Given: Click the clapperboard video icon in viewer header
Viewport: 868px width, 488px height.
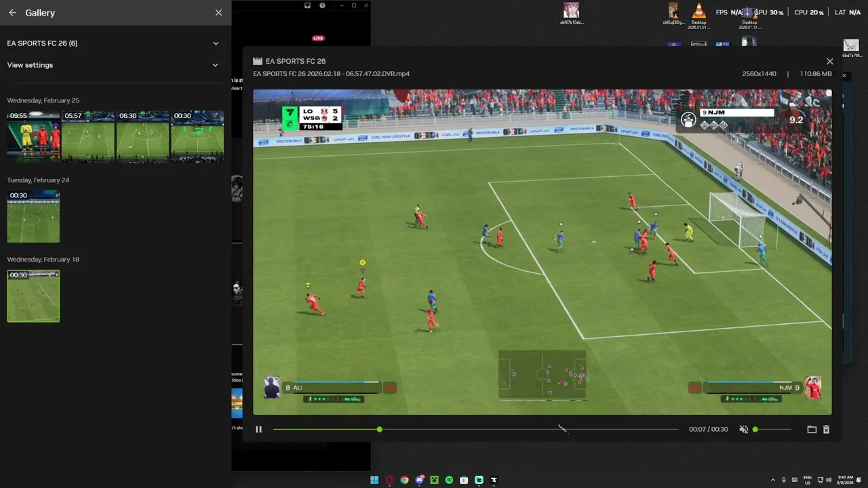Looking at the screenshot, I should tap(258, 61).
